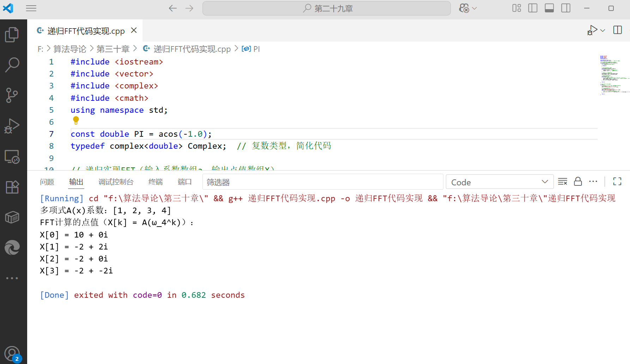This screenshot has height=364, width=630.
Task: Close the 递归FFT代码实现.cpp tab
Action: pyautogui.click(x=134, y=30)
